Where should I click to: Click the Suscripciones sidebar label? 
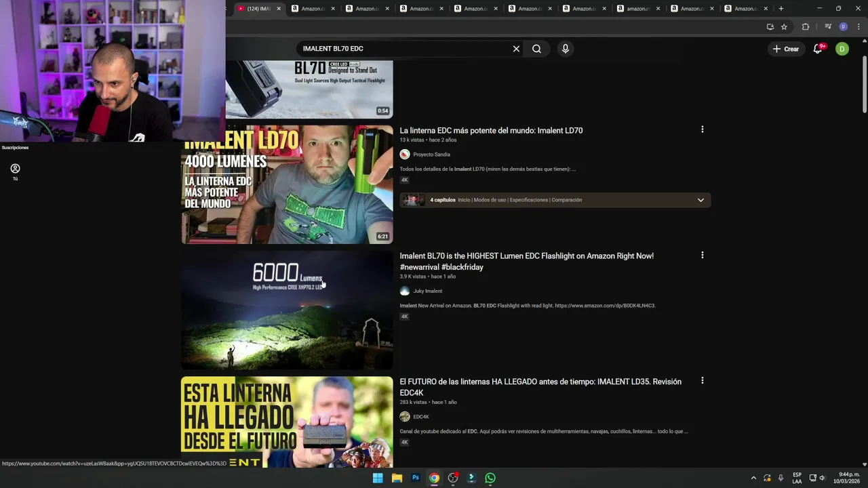(15, 148)
